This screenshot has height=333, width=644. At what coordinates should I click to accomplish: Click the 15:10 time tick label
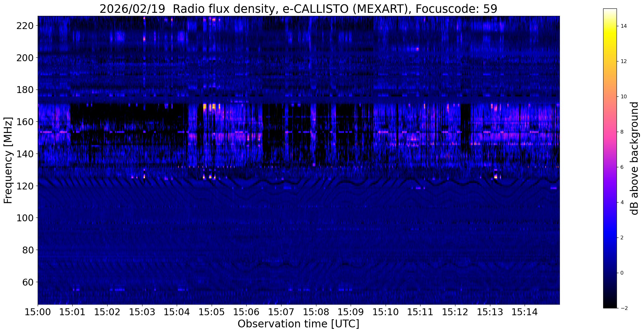[x=386, y=312]
